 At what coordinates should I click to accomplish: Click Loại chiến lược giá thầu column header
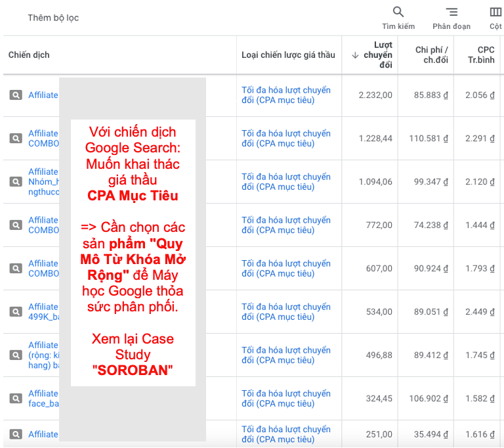(x=288, y=55)
